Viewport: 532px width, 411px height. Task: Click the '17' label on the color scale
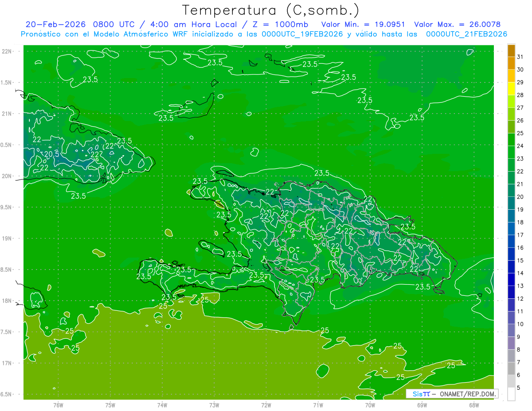[x=520, y=235]
